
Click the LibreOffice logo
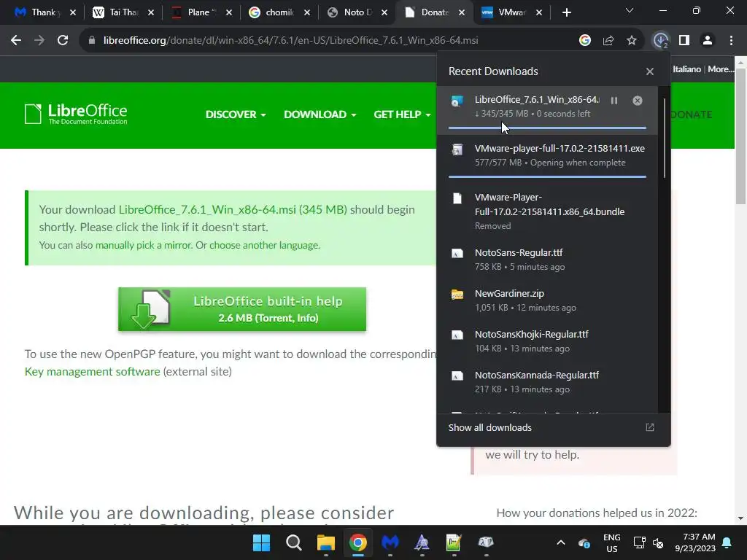coord(76,114)
